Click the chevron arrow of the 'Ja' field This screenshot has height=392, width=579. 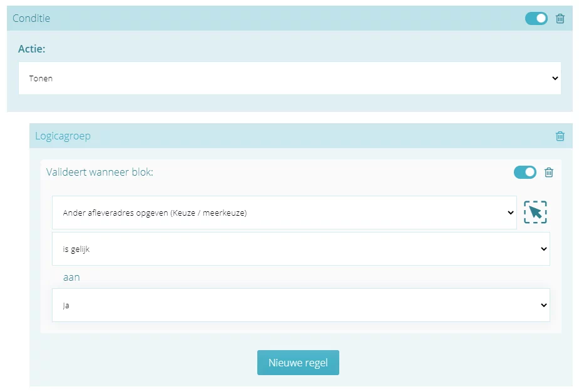point(543,305)
